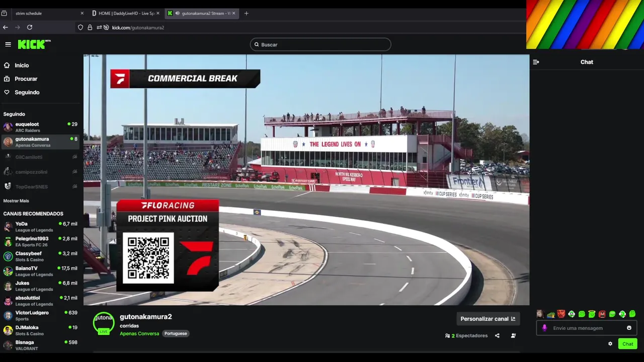Insert the first face photo emote
Viewport: 644px width, 362px height.
click(x=540, y=314)
